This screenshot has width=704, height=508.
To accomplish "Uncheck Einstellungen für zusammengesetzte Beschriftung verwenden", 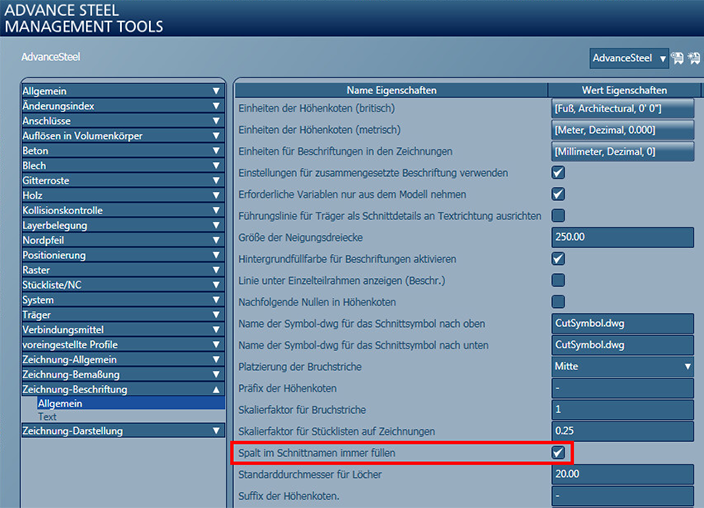I will pos(558,172).
